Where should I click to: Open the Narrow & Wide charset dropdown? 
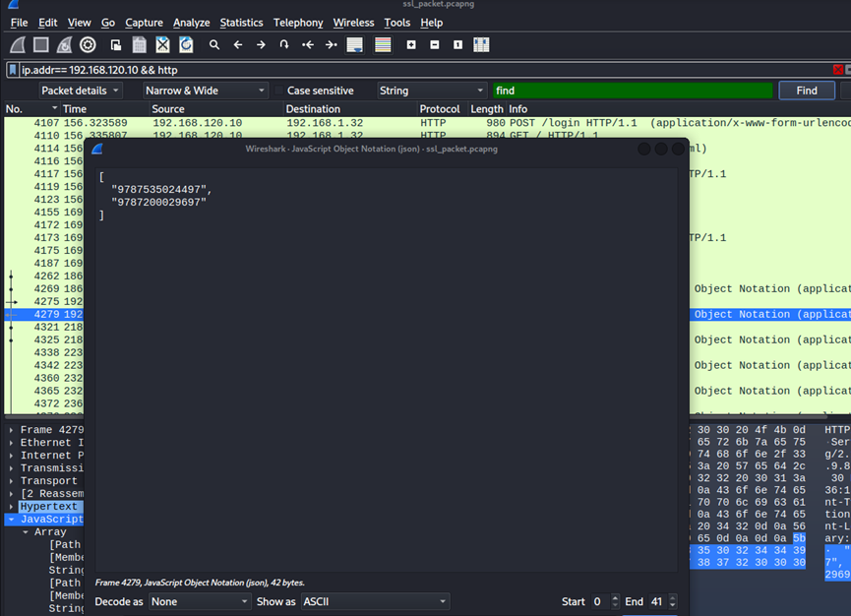point(206,91)
